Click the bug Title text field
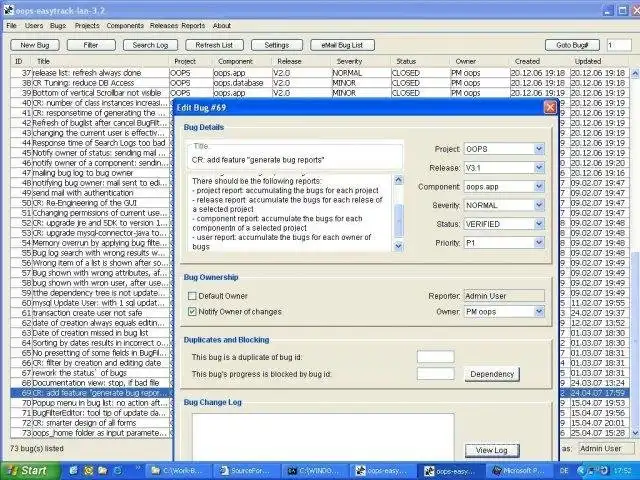This screenshot has height=480, width=640. tap(296, 160)
